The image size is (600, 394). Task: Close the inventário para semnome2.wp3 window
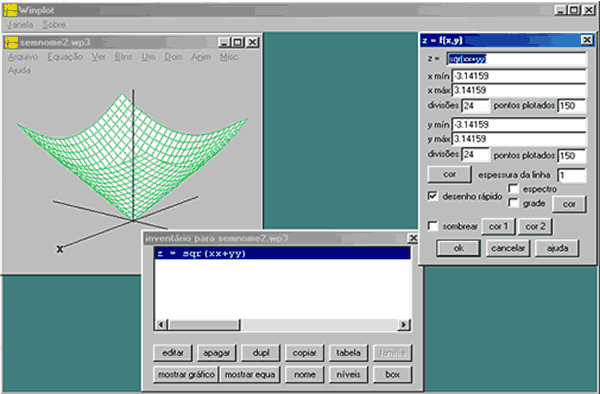coord(413,238)
